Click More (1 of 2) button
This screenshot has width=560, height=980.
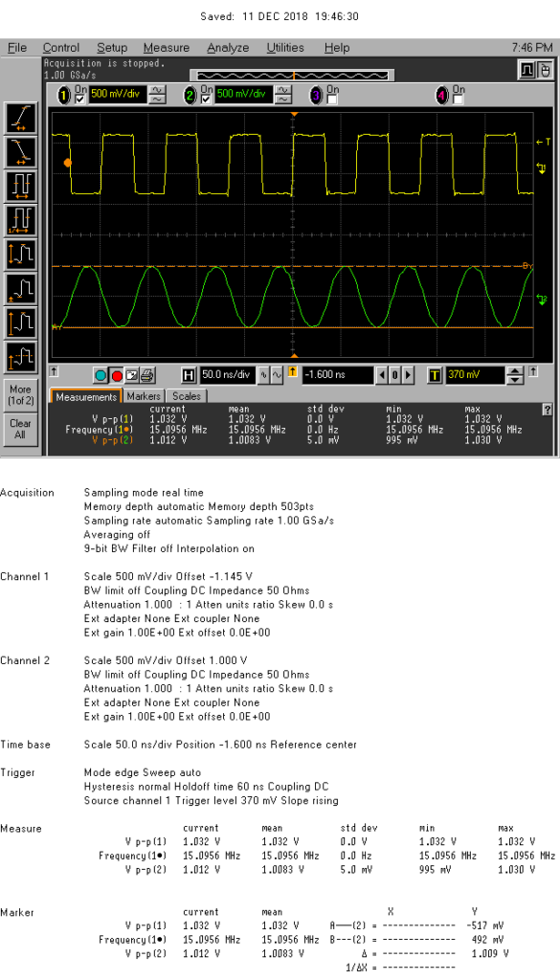click(x=20, y=394)
